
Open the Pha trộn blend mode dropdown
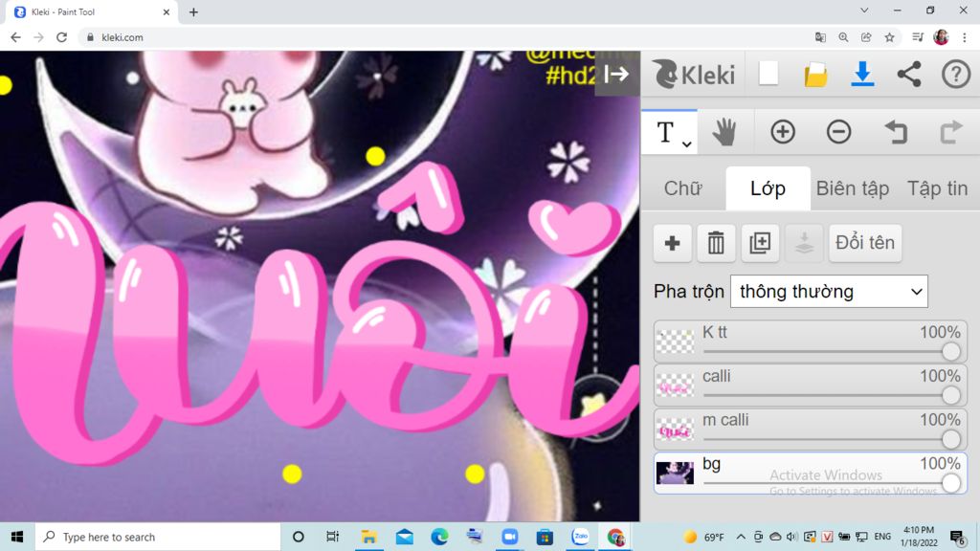click(x=829, y=291)
